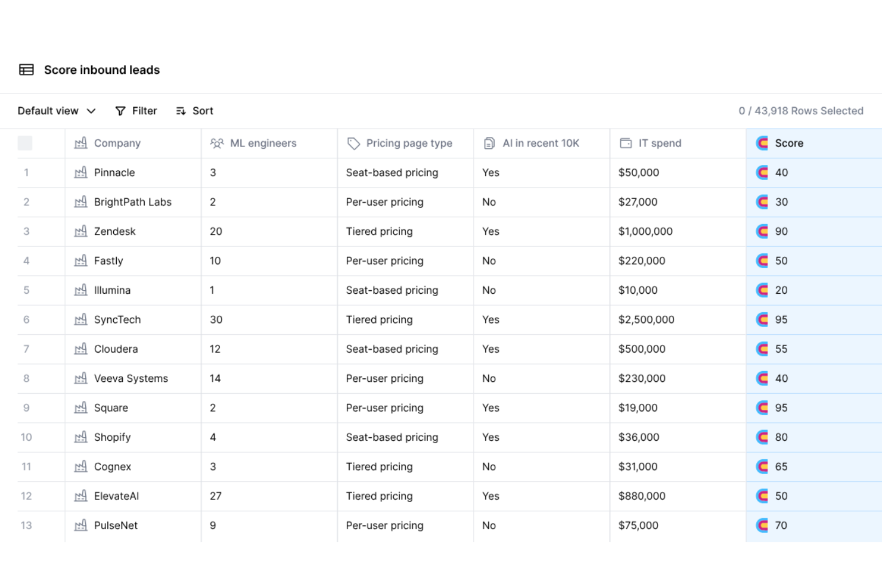Click the PulseNet company cell
This screenshot has height=588, width=882.
coord(133,525)
